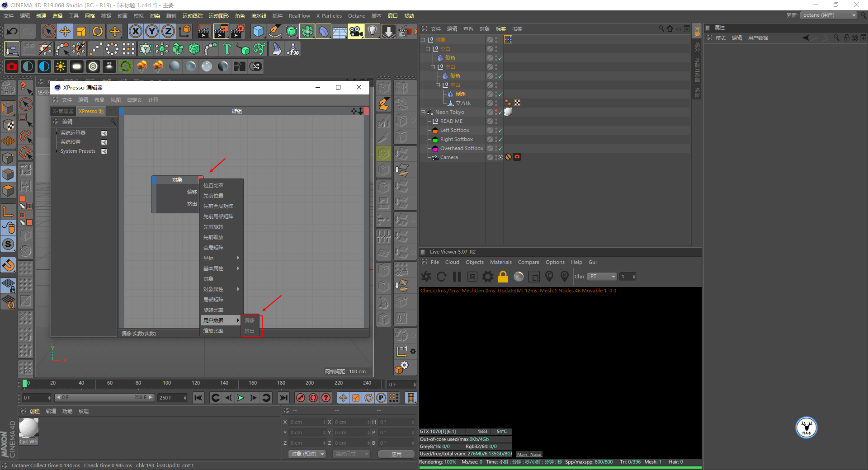The width and height of the screenshot is (868, 470).
Task: Open the 对象属性 submenu in context menu
Action: click(x=222, y=289)
